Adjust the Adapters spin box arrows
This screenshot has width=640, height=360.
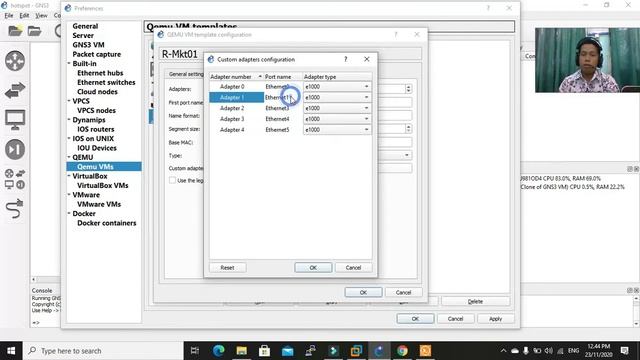(408, 89)
